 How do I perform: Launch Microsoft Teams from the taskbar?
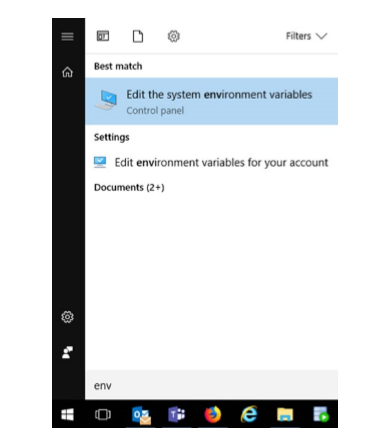(x=176, y=415)
